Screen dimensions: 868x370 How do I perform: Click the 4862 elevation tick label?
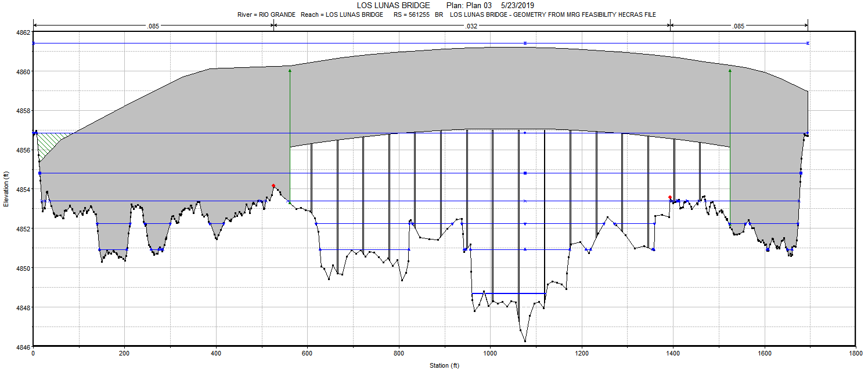(x=22, y=32)
